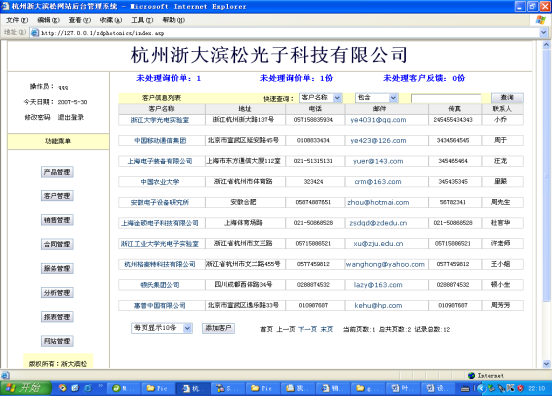Click the 添加客户 button

point(218,328)
